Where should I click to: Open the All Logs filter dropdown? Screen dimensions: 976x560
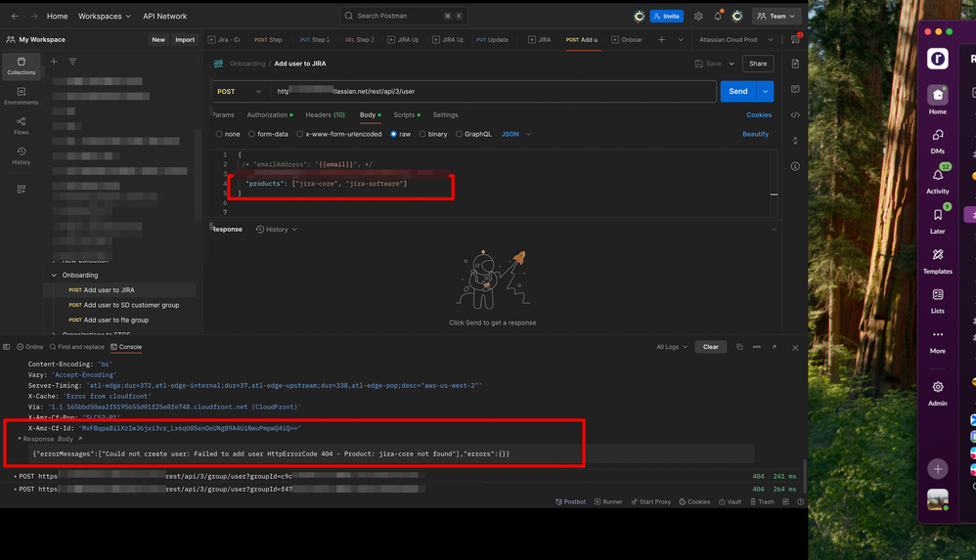[672, 347]
